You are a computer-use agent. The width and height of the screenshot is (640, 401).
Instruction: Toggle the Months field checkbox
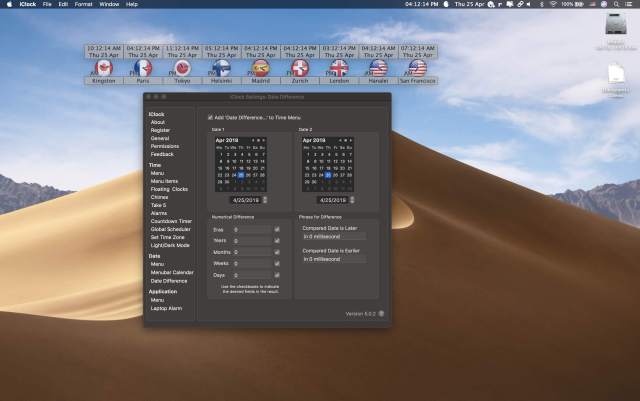(277, 251)
